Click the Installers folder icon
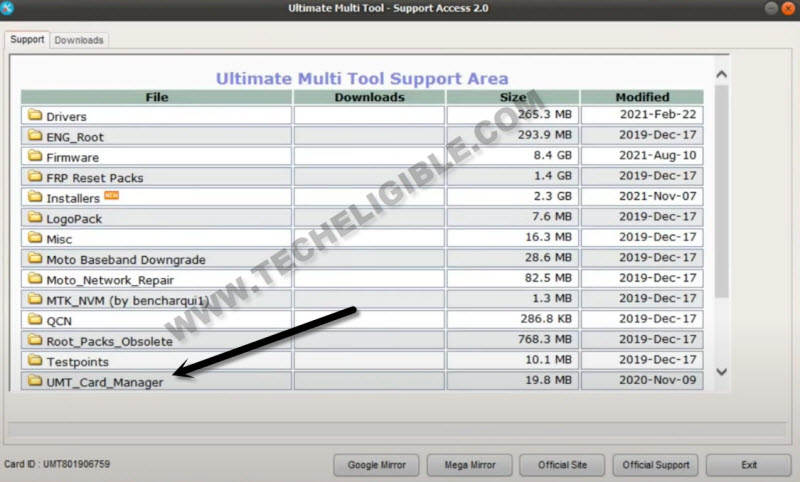Viewport: 800px width, 482px height. 35,196
